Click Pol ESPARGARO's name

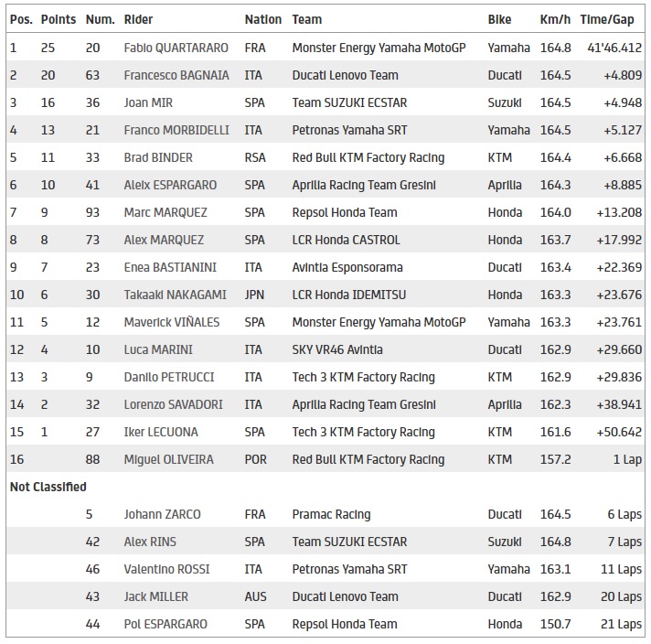[165, 624]
